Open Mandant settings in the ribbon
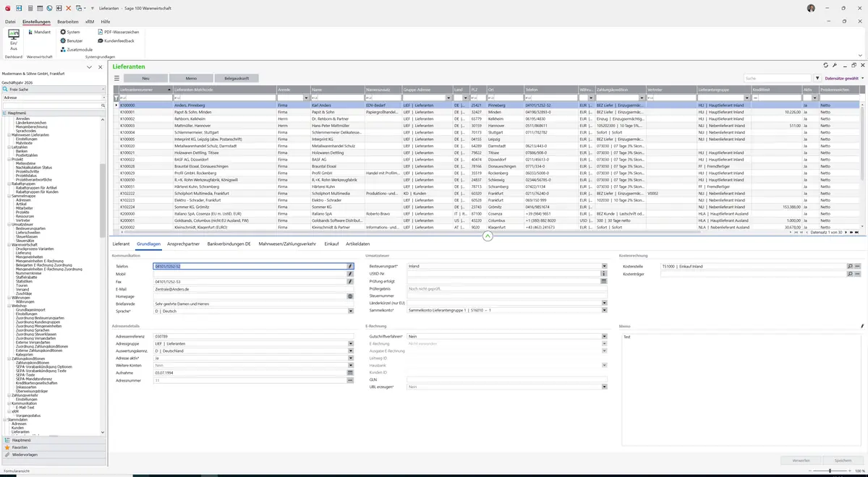868x477 pixels. [x=39, y=32]
